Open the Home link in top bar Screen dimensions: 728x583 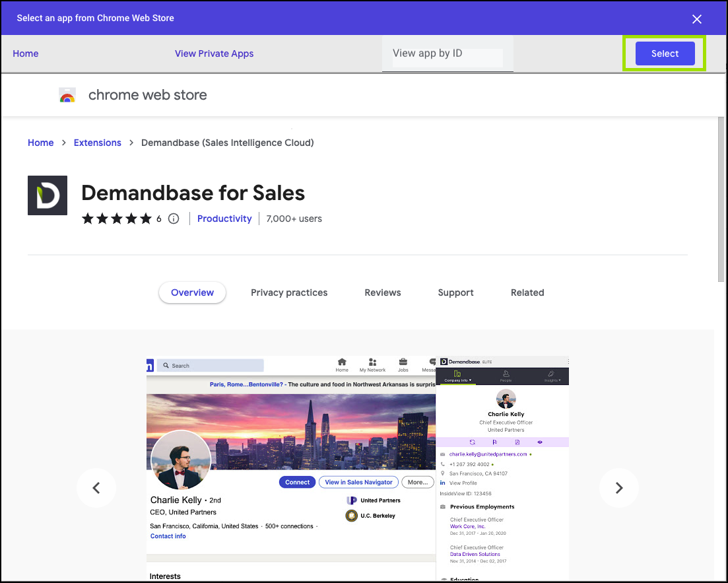tap(26, 53)
